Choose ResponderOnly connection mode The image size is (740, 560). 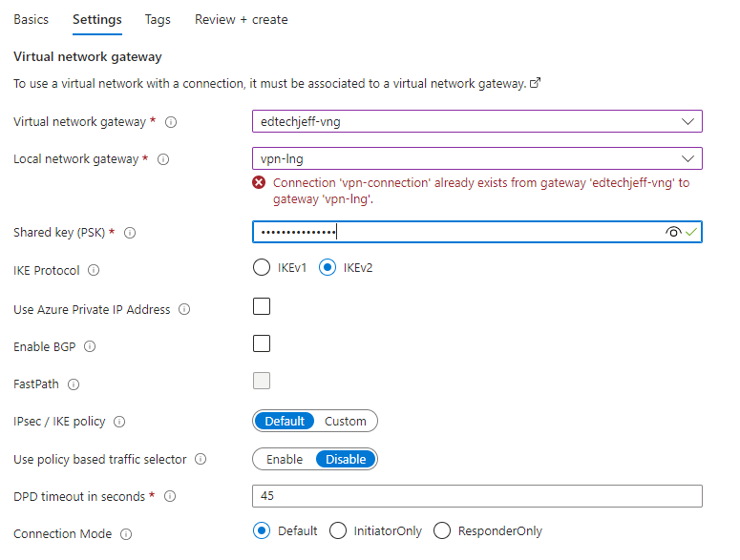(442, 530)
